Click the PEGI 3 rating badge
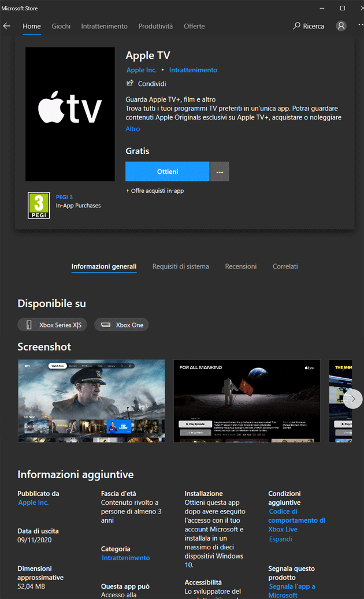The width and height of the screenshot is (364, 599). click(39, 206)
